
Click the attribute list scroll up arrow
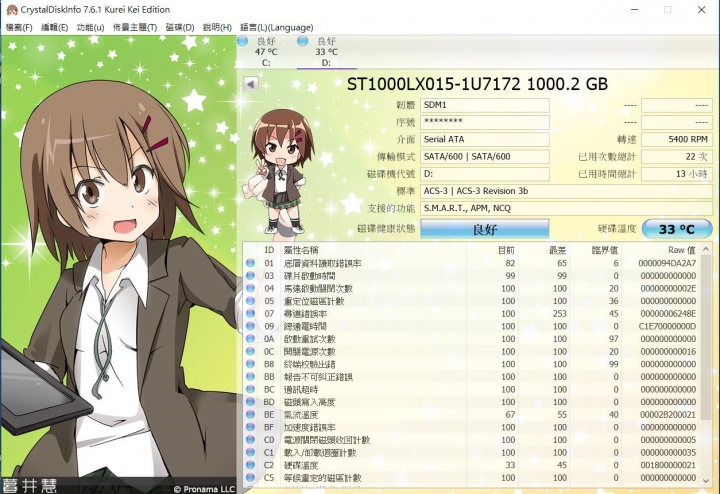pyautogui.click(x=706, y=249)
